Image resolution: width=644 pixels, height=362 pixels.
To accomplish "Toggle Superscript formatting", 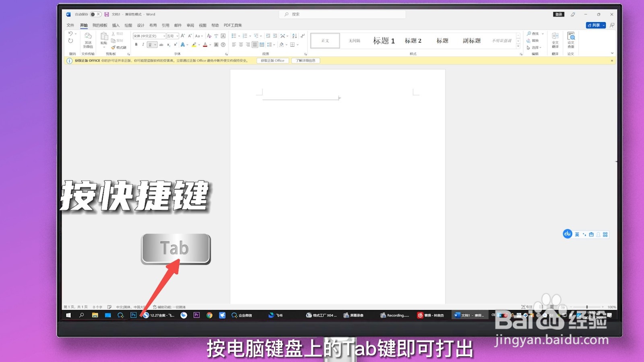I will pyautogui.click(x=175, y=45).
